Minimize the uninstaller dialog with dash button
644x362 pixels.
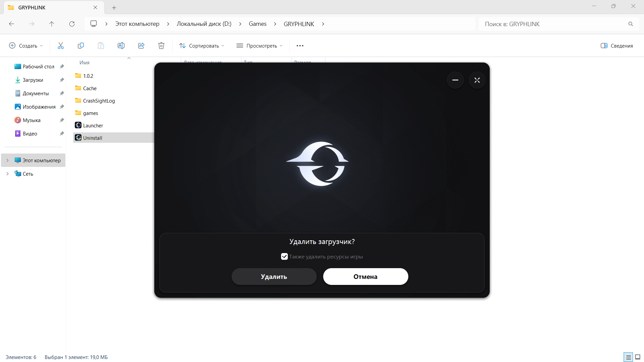point(455,80)
